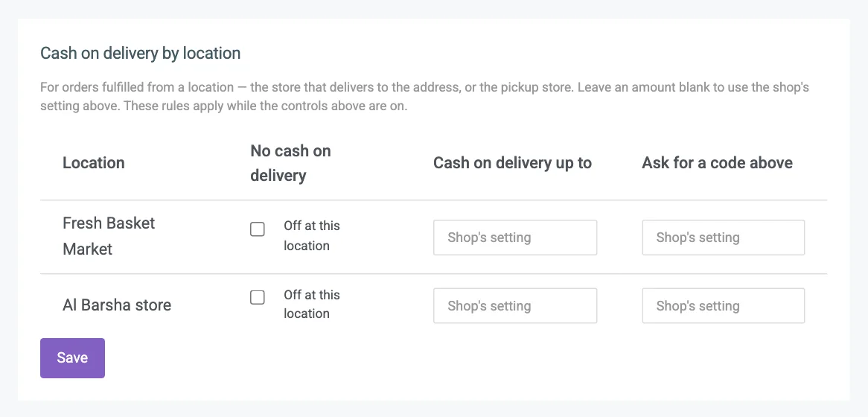Click the 'Cash on delivery by location' heading
868x417 pixels.
point(141,53)
